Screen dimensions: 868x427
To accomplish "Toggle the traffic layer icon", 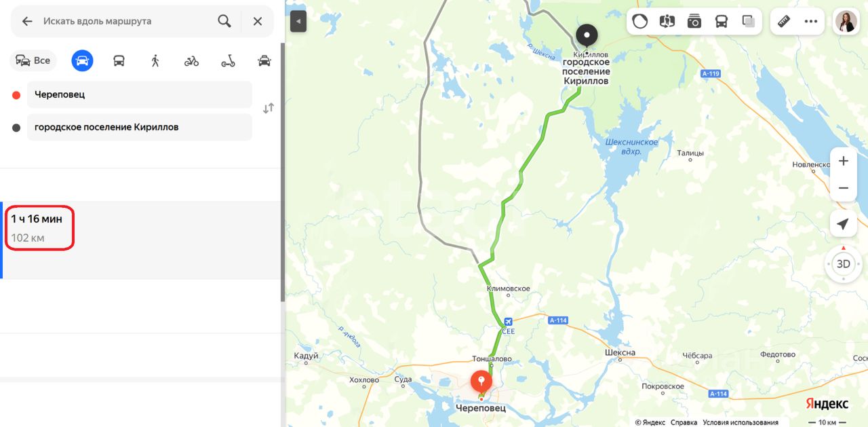I will tap(639, 21).
